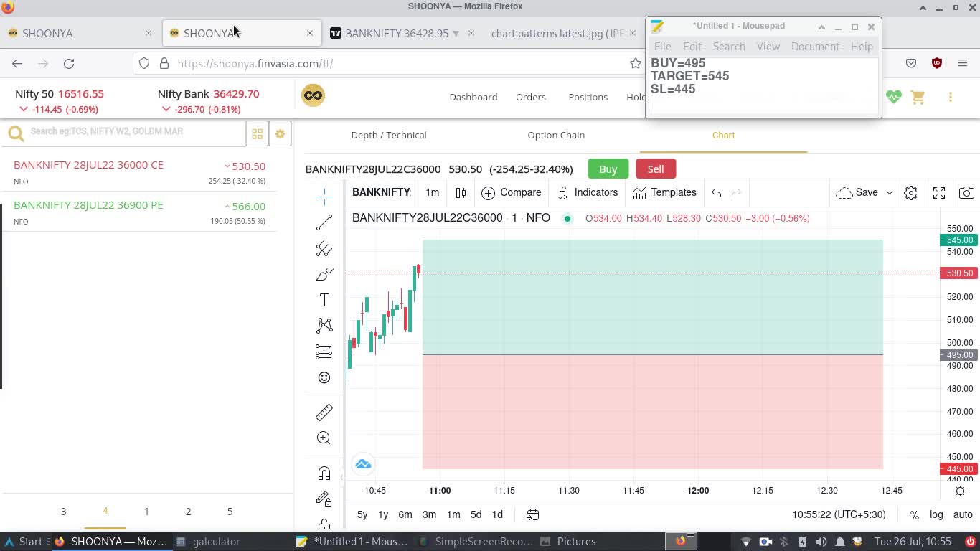Click the red Sell button

[656, 169]
